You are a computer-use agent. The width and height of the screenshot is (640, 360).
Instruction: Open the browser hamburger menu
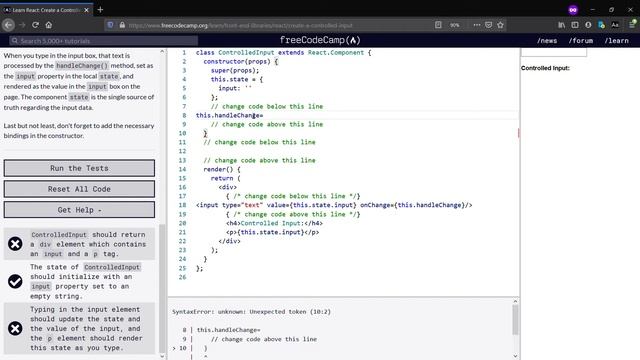pos(632,25)
